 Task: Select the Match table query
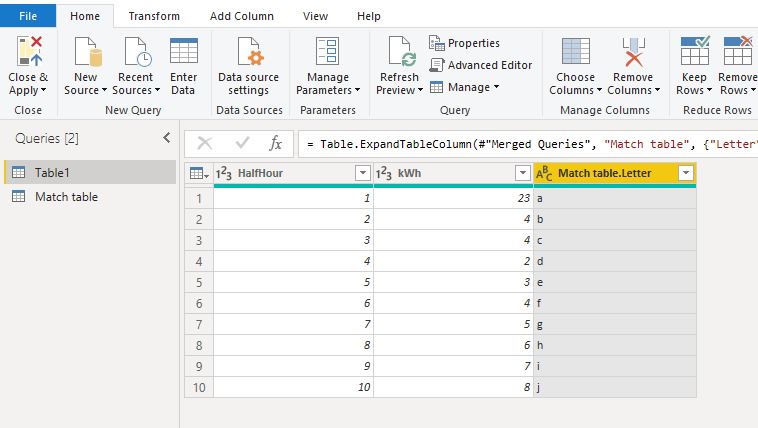coord(90,196)
